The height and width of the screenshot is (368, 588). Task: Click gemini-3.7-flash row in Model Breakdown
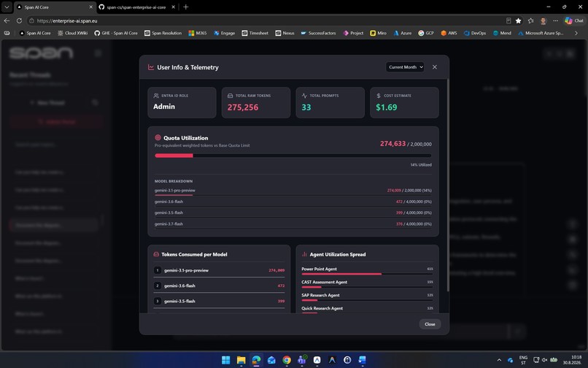coord(293,224)
